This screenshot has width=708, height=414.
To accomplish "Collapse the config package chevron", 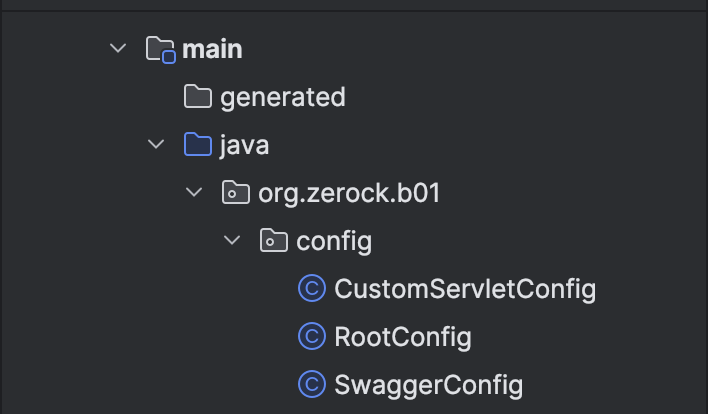I will coord(232,241).
